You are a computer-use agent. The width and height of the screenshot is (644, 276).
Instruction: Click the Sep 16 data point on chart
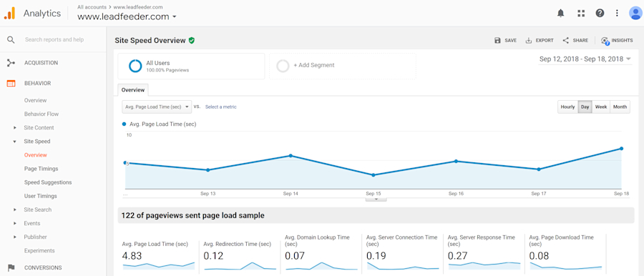point(456,161)
